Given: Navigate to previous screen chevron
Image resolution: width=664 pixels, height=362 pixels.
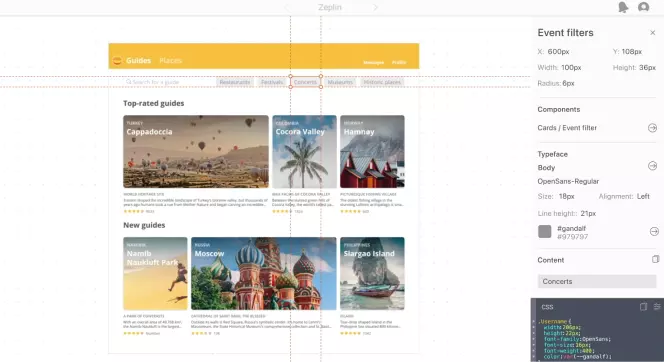Looking at the screenshot, I should 287,7.
